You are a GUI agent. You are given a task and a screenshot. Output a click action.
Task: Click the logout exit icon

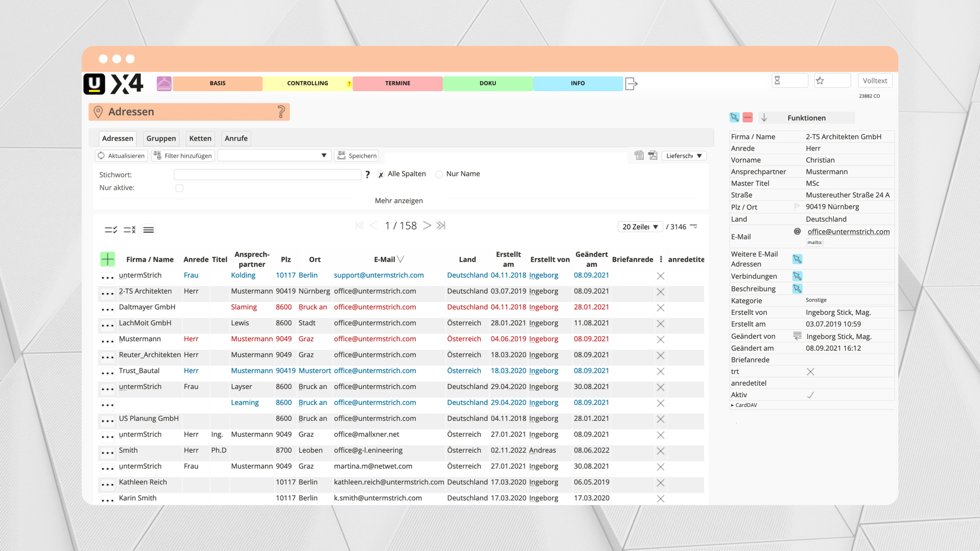(x=631, y=83)
